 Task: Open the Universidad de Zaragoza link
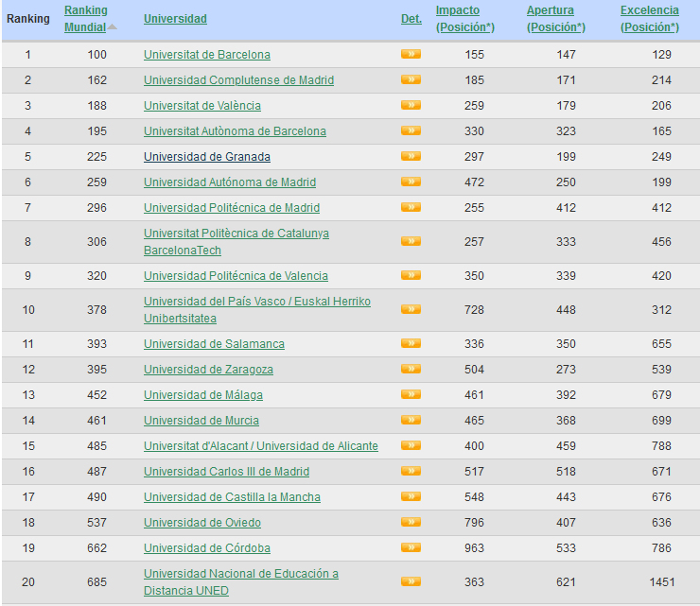pyautogui.click(x=208, y=369)
